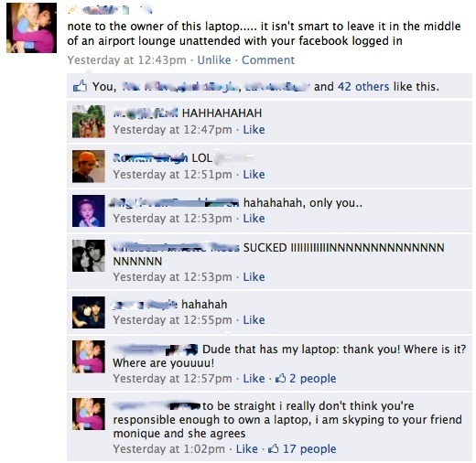Image resolution: width=476 pixels, height=463 pixels.
Task: Like the 1:02pm 'monique' comment
Action: pos(247,449)
